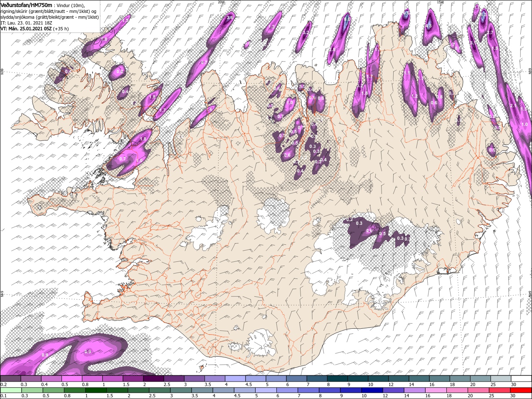This screenshot has height=399, width=532.
Task: Pick top legend swatch between 8 and 9
Action: [337, 379]
